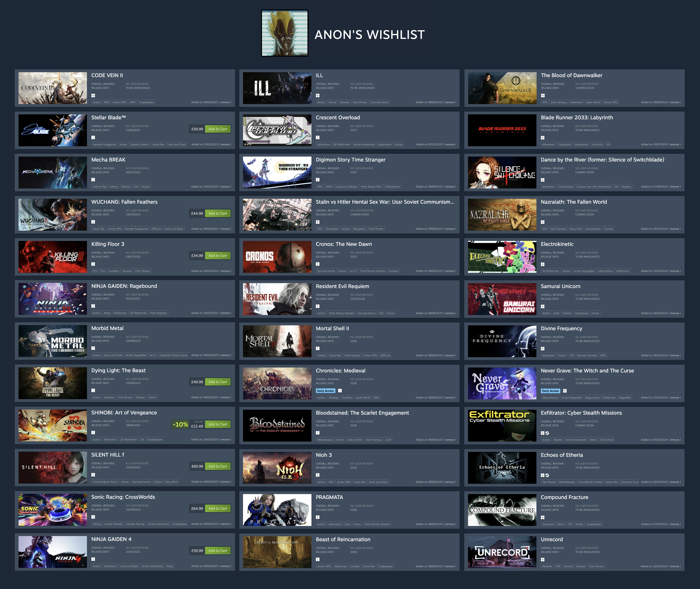Image resolution: width=700 pixels, height=589 pixels.
Task: Click the Windows icon for Beast of Reincarnation
Action: [x=318, y=559]
